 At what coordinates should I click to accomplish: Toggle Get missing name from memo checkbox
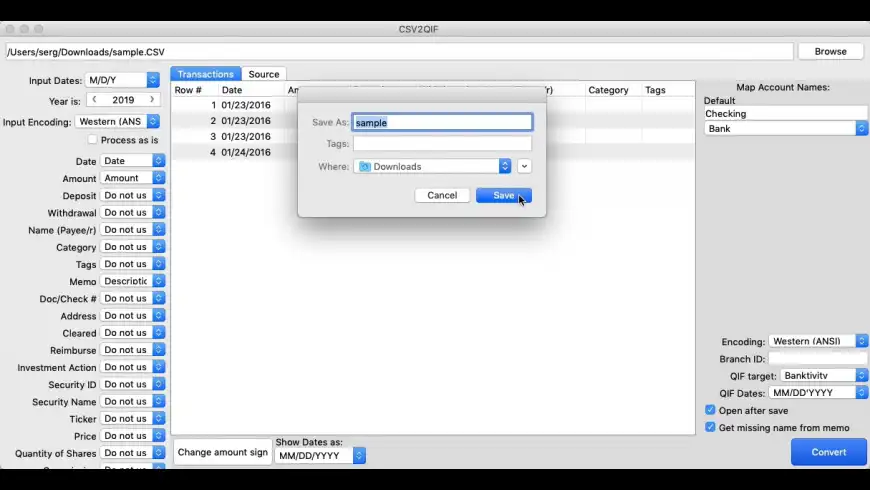click(710, 427)
